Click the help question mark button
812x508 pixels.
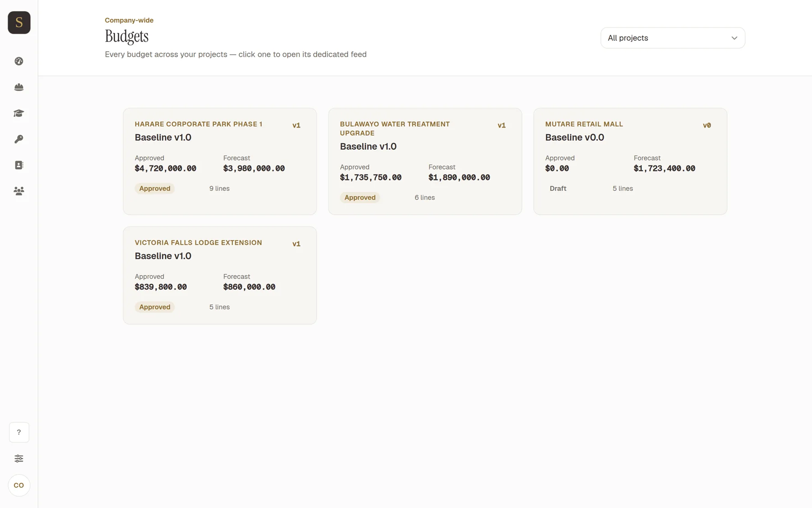(19, 432)
